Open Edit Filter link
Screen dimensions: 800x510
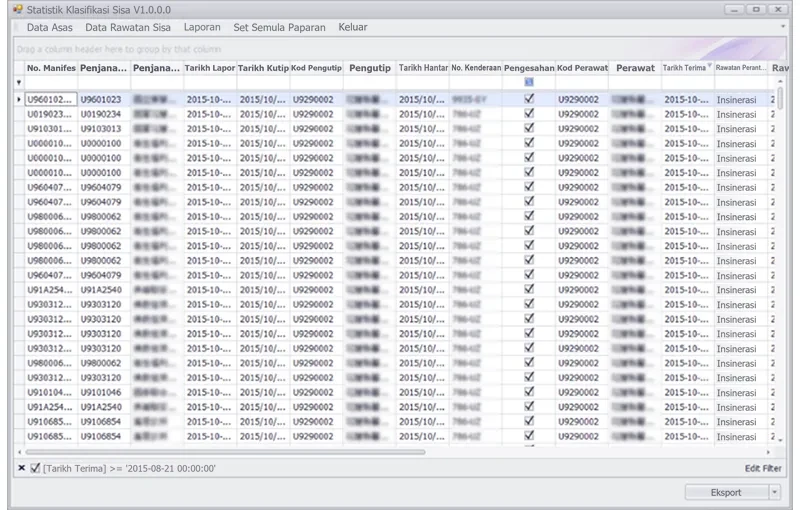pos(763,468)
